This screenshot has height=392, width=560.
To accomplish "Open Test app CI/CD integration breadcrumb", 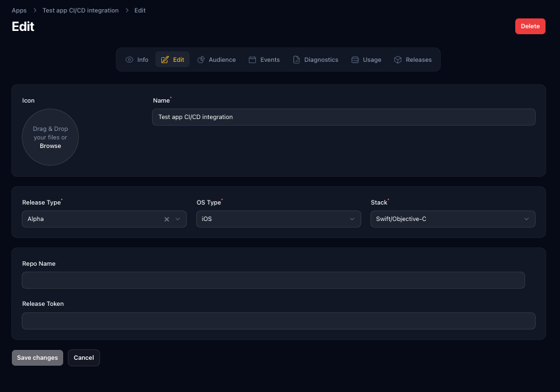I will (x=80, y=11).
